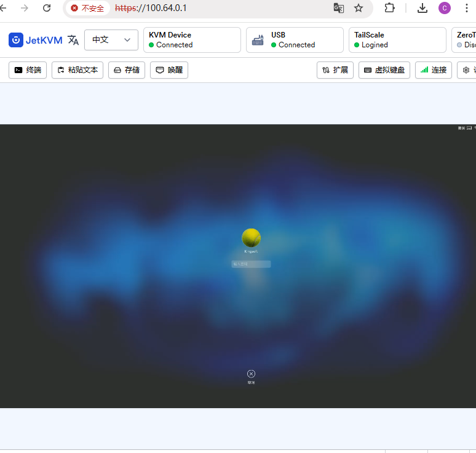Open the KVM Device status card

click(192, 40)
